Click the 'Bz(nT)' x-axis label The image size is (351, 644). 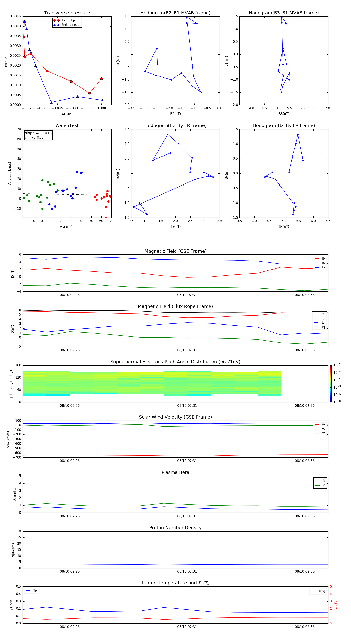175,227
